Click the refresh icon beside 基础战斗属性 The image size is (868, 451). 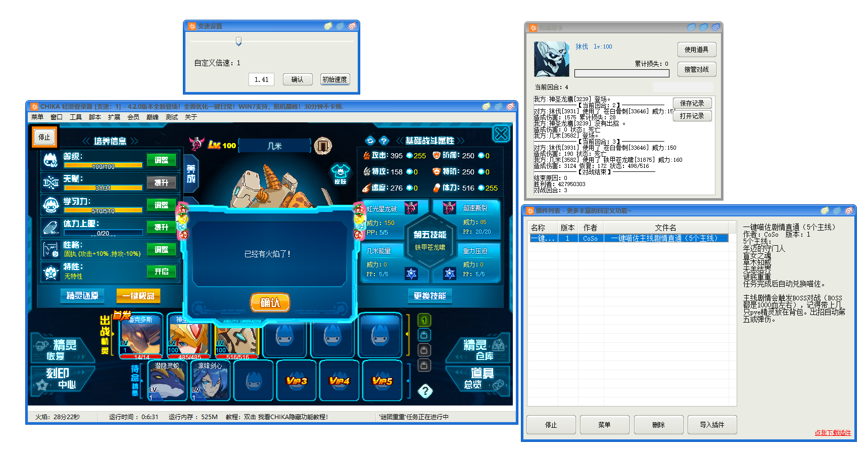[370, 141]
